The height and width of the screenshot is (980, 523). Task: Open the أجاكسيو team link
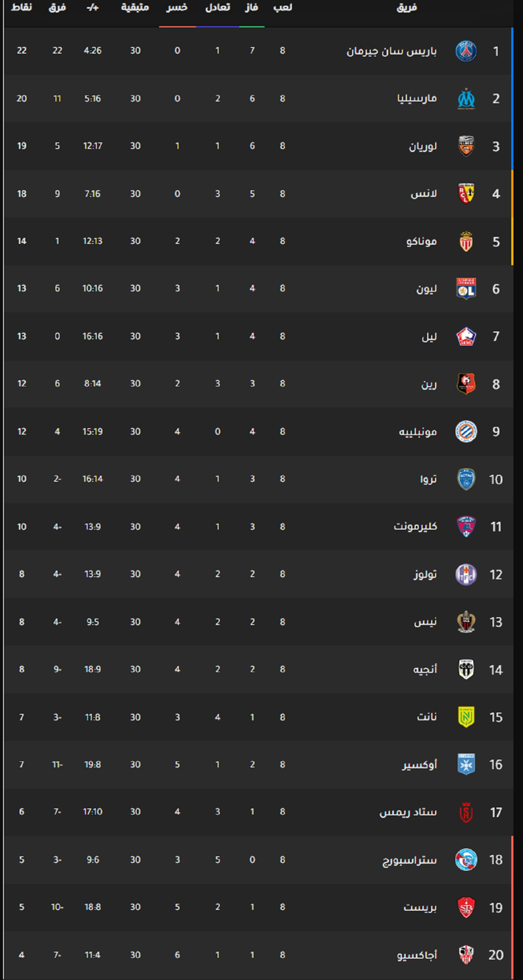pos(417,955)
